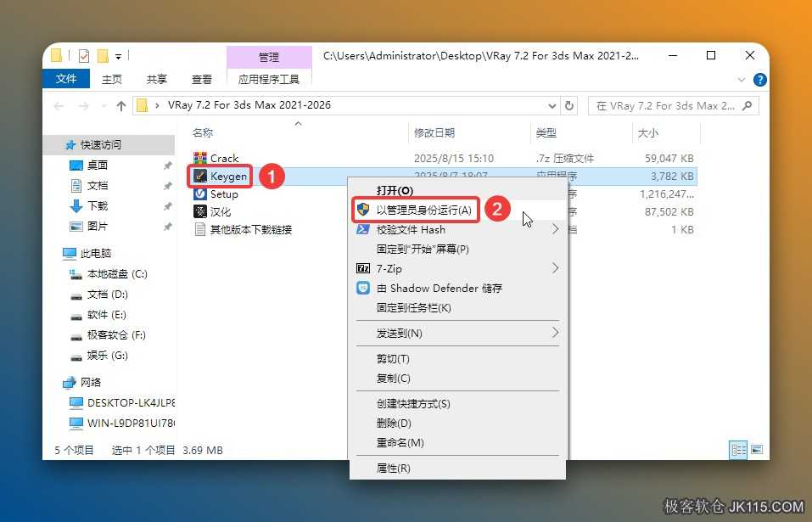Select the 汉化 application icon
This screenshot has width=812, height=522.
coord(200,211)
